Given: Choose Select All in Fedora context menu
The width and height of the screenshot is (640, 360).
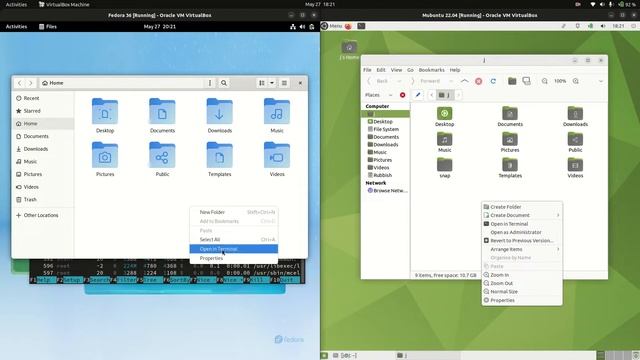Looking at the screenshot, I should [x=234, y=240].
